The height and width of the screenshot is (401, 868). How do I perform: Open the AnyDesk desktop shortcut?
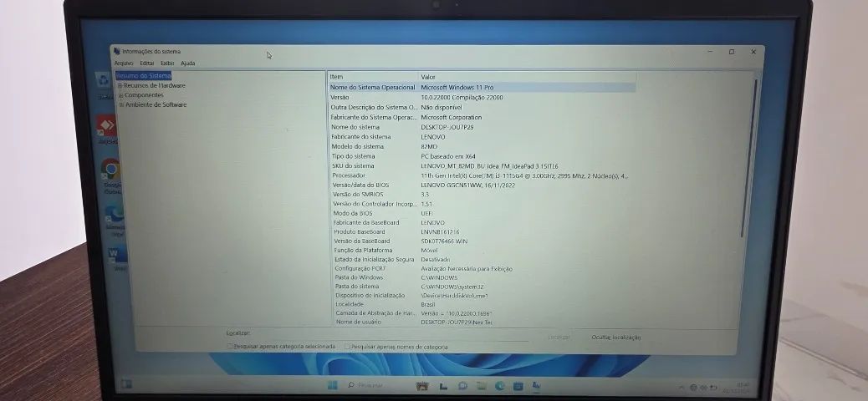click(x=107, y=129)
